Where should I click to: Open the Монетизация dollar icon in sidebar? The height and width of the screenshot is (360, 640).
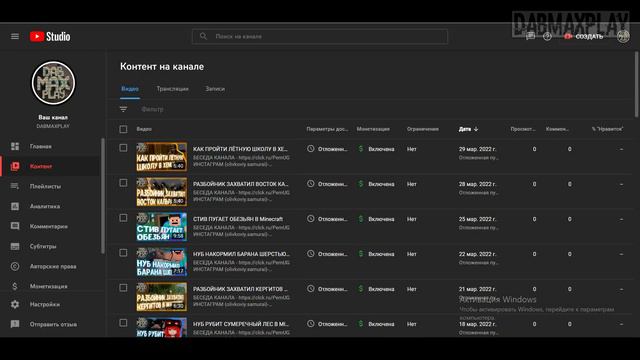(x=15, y=286)
